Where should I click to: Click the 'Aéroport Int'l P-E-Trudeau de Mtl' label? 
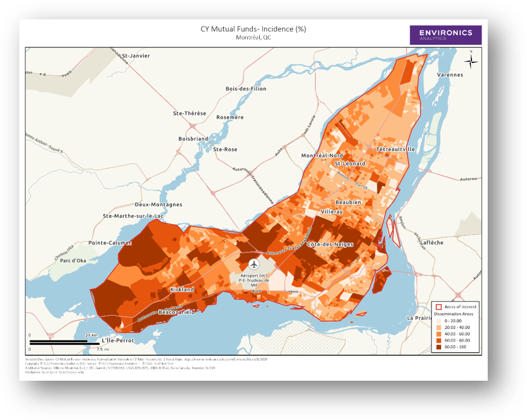click(254, 280)
